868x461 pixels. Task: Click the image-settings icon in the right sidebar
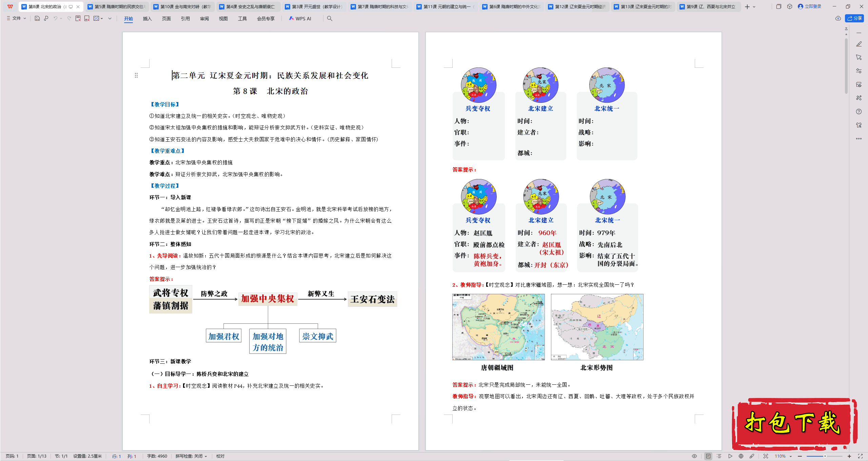[x=859, y=125]
